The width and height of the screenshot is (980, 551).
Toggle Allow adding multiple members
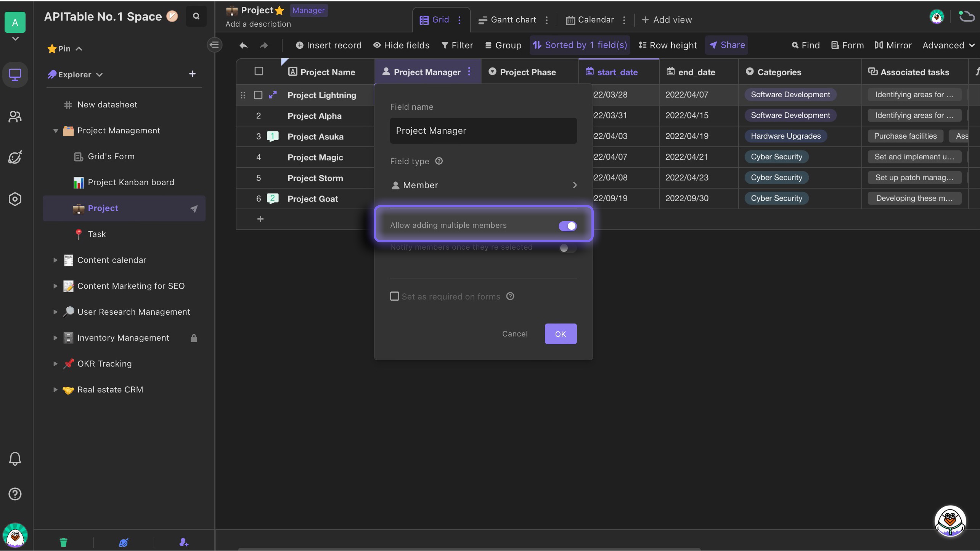click(x=567, y=225)
